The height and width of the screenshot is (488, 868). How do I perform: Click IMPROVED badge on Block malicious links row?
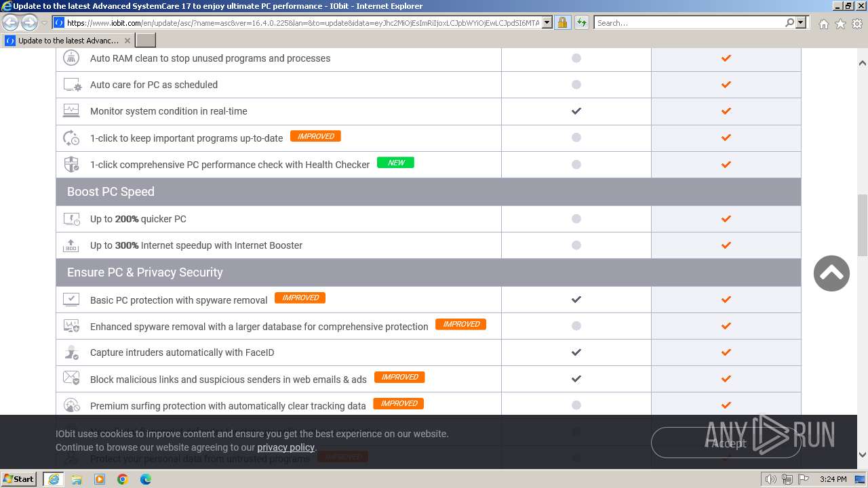[x=399, y=377]
